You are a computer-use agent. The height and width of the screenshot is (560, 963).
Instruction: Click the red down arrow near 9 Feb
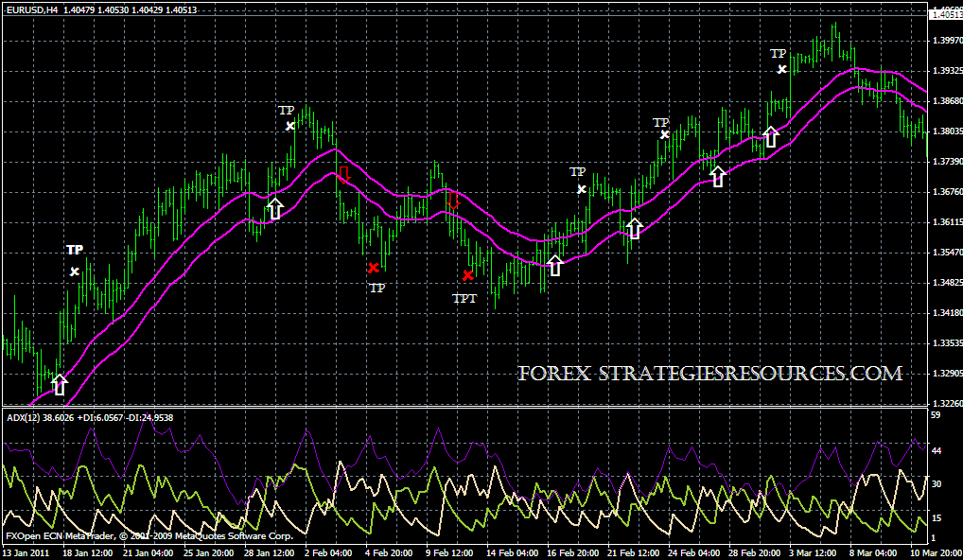451,201
